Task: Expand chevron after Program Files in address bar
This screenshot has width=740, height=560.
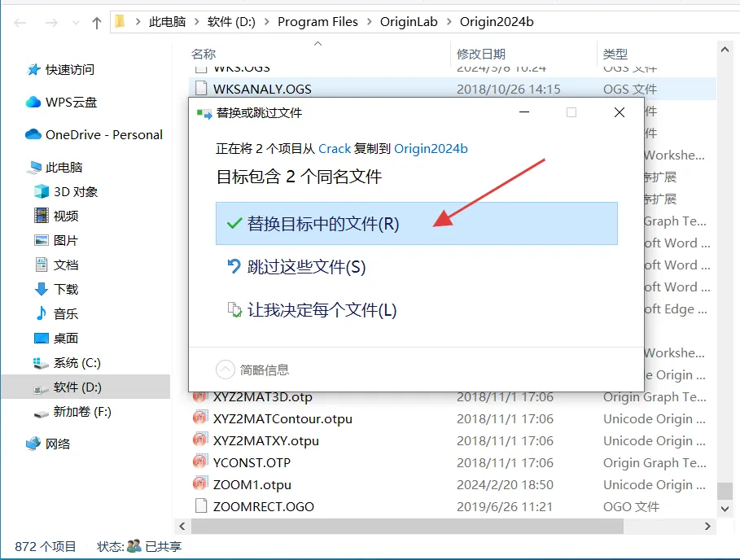Action: [x=369, y=22]
